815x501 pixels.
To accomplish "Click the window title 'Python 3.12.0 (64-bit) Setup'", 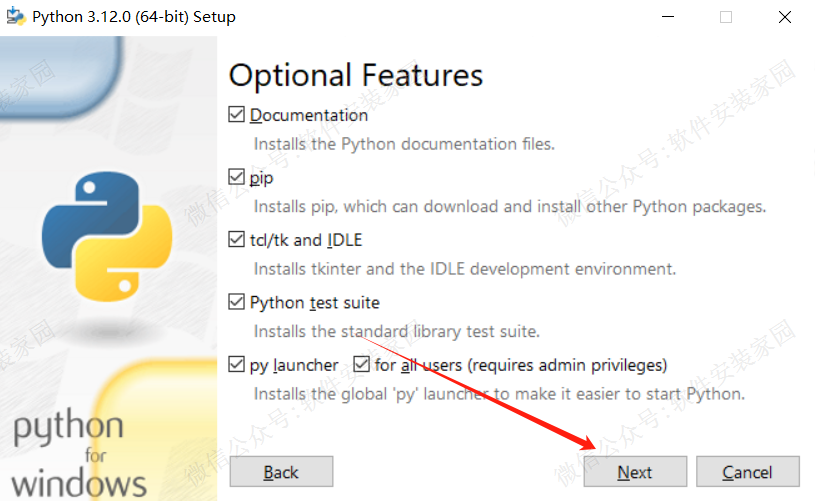I will tap(133, 17).
